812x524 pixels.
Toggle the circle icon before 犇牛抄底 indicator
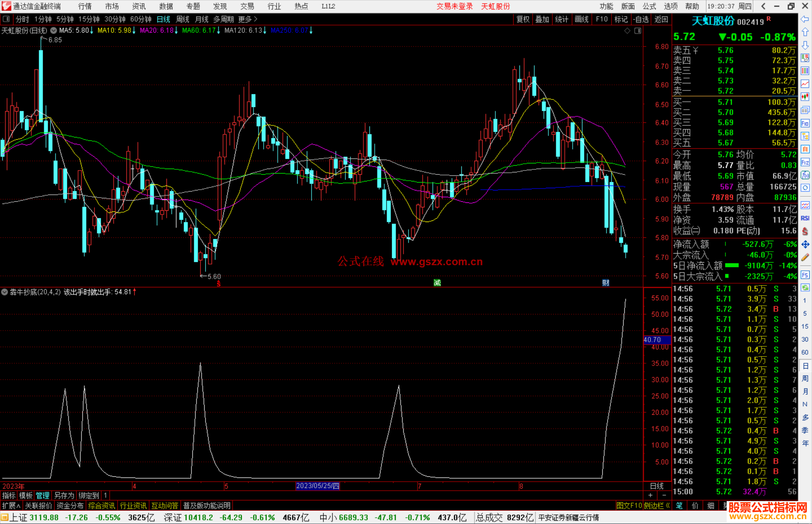pos(5,292)
